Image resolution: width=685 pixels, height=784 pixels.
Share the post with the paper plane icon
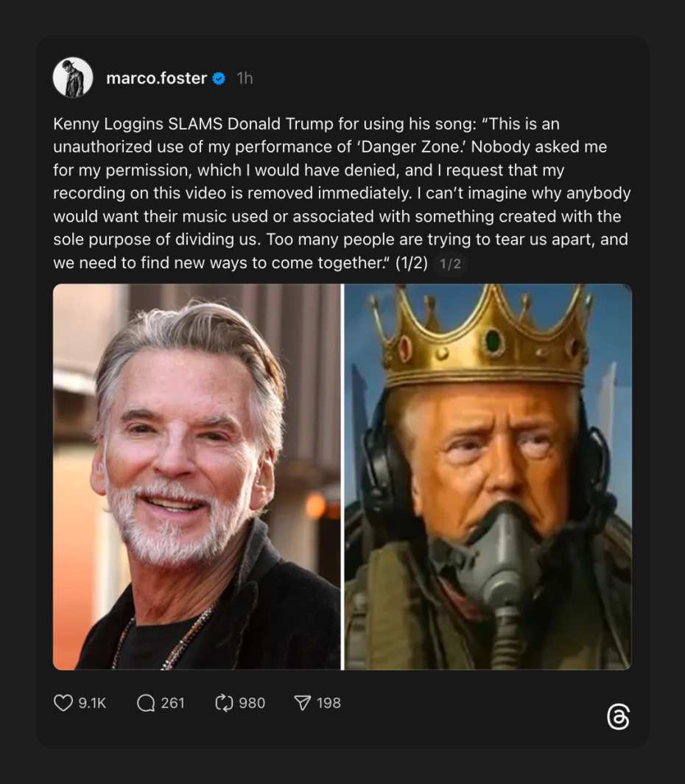pyautogui.click(x=302, y=703)
